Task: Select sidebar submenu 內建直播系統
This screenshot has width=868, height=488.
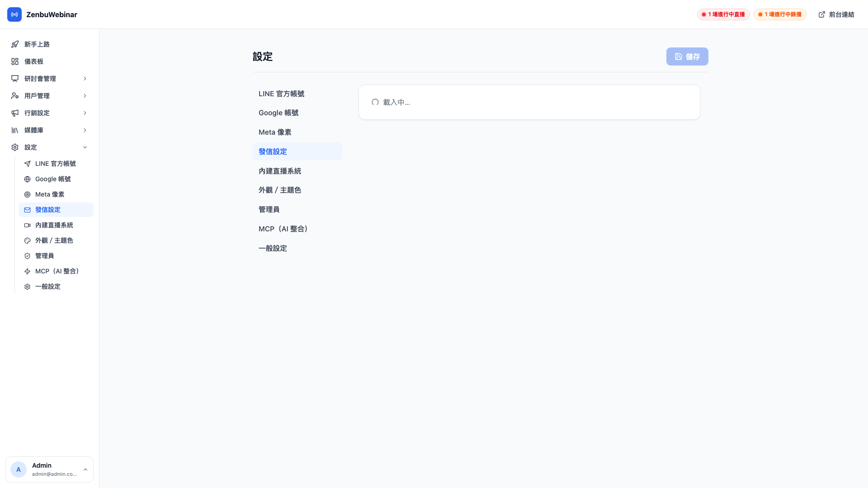Action: (x=56, y=225)
